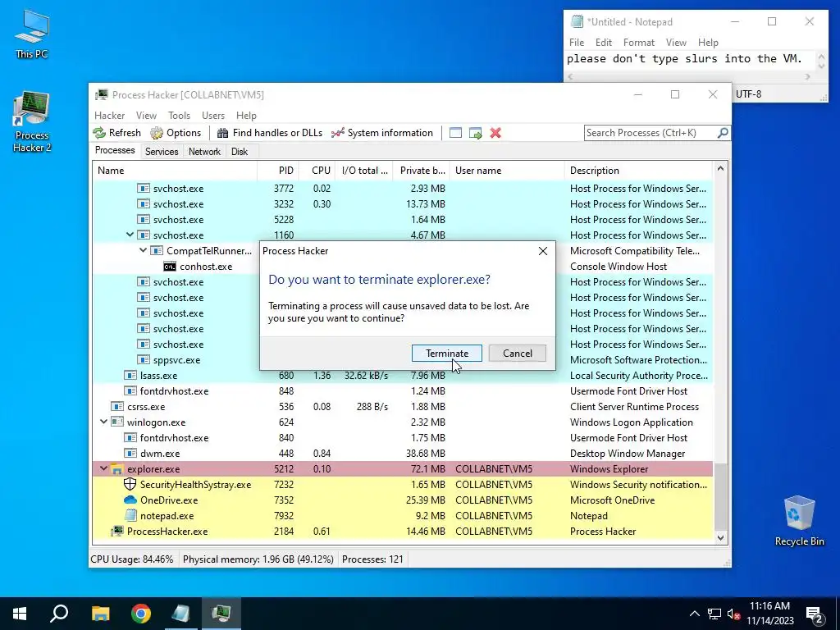
Task: Open the notifications action center icon
Action: pyautogui.click(x=815, y=614)
